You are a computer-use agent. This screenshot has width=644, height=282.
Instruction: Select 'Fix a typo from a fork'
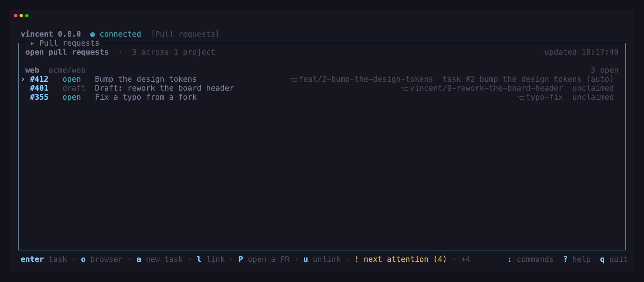tap(146, 97)
